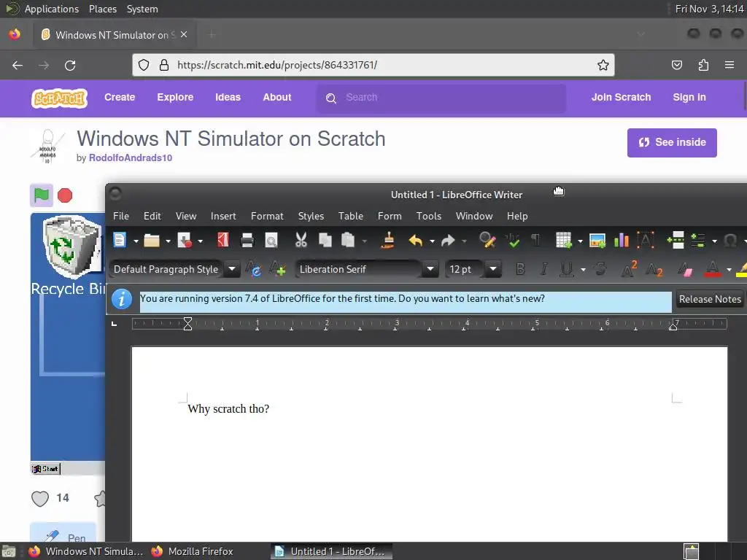Open the Styles menu in Writer
The height and width of the screenshot is (560, 747).
tap(311, 216)
